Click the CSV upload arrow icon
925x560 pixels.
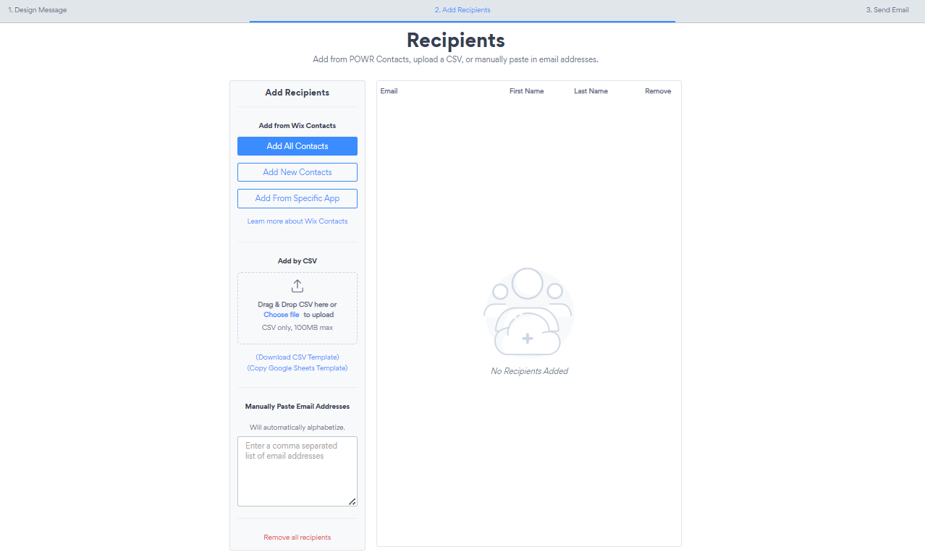click(297, 286)
